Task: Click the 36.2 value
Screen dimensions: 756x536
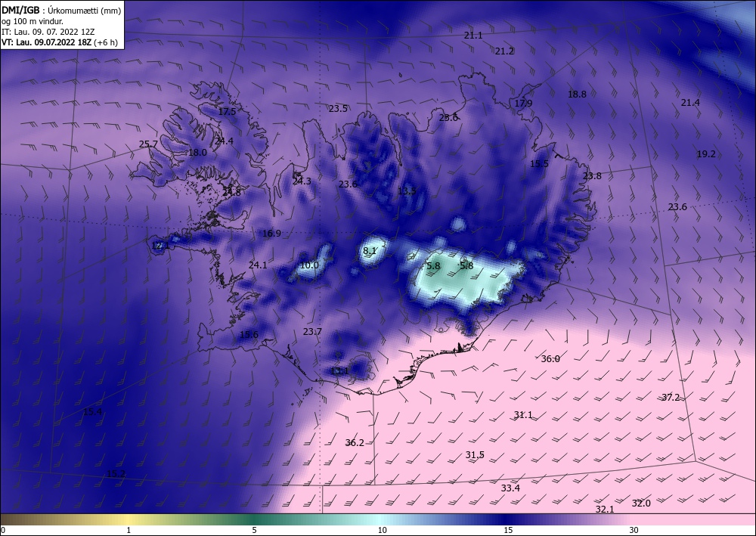Action: point(355,443)
